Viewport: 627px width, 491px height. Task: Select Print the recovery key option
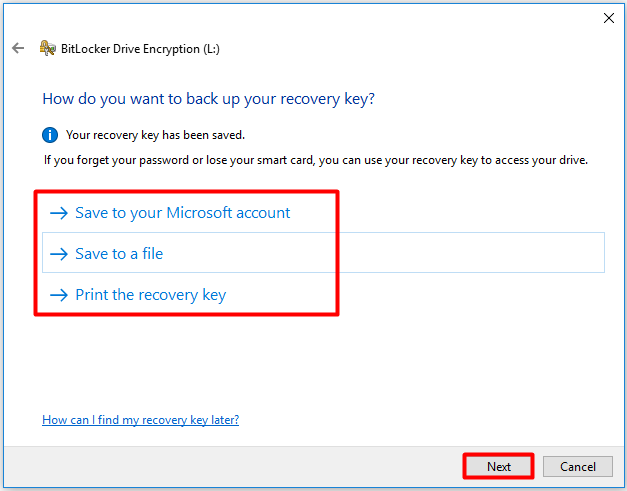pos(151,295)
